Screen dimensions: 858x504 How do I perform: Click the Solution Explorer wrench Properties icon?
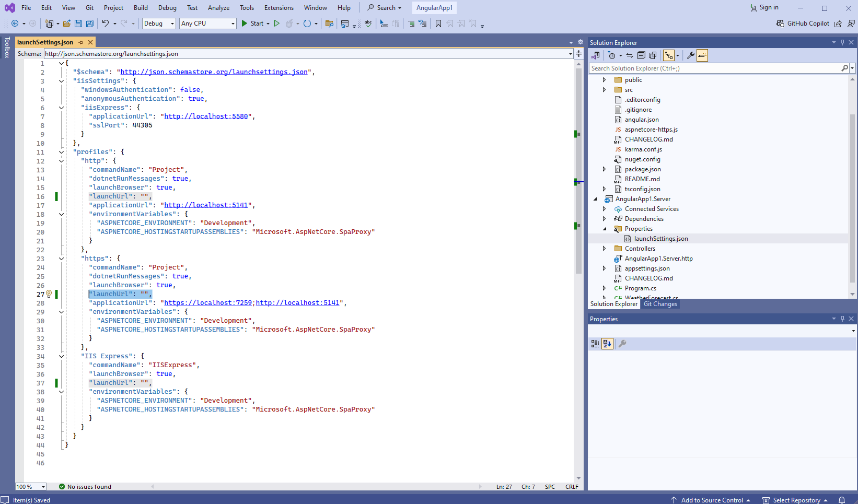(690, 55)
